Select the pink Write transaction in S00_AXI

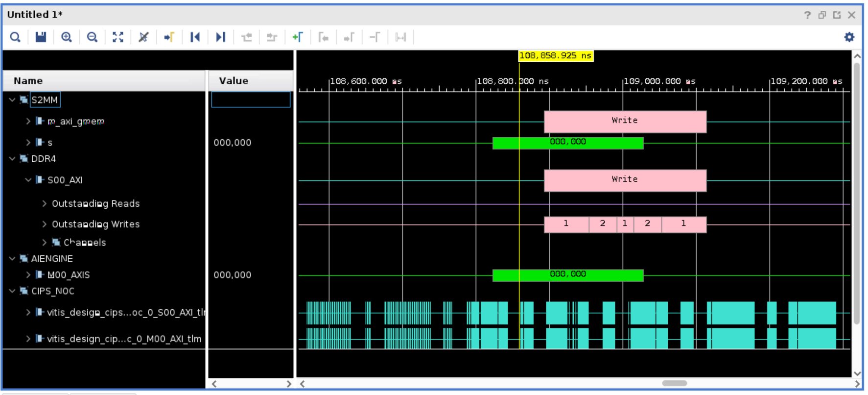click(625, 180)
